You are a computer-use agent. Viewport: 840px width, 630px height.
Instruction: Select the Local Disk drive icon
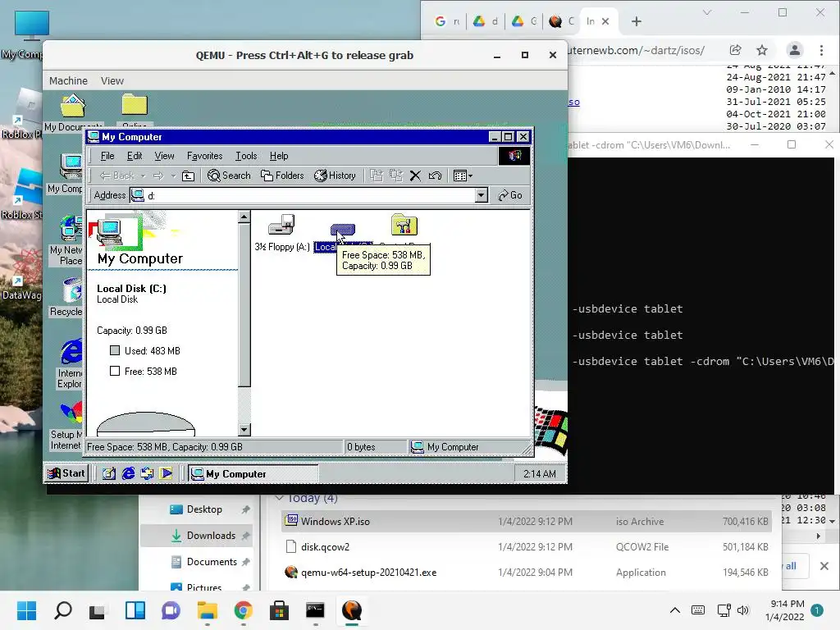point(343,231)
